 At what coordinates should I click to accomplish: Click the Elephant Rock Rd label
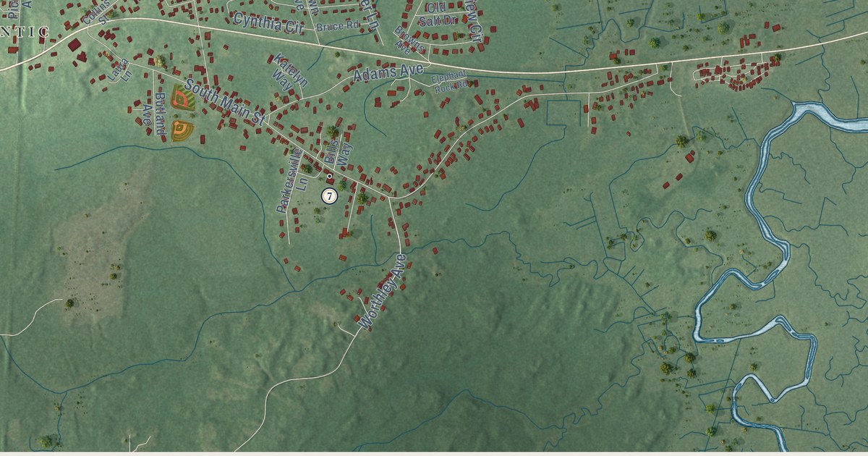click(x=450, y=80)
